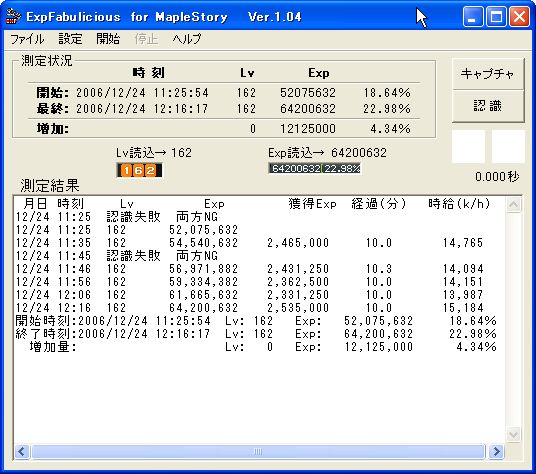
Task: Select the final time 2006/12/24 12:16:17 in 測定状況
Action: click(x=142, y=109)
